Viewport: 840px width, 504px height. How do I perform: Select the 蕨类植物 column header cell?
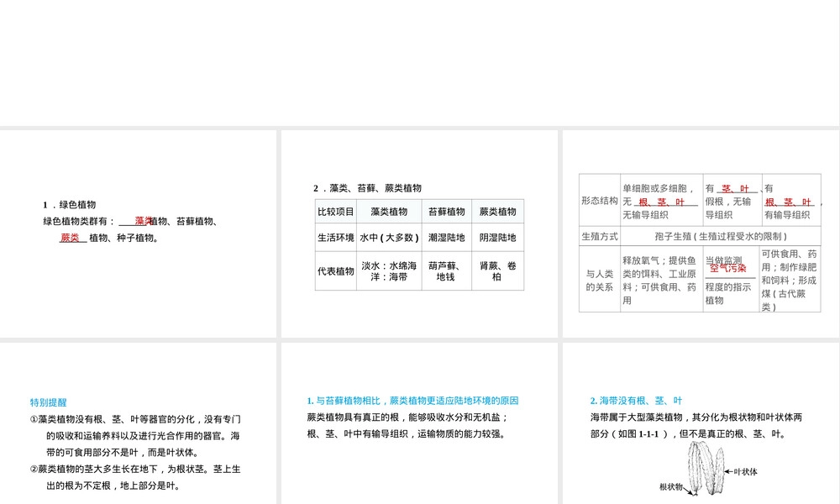click(x=497, y=212)
